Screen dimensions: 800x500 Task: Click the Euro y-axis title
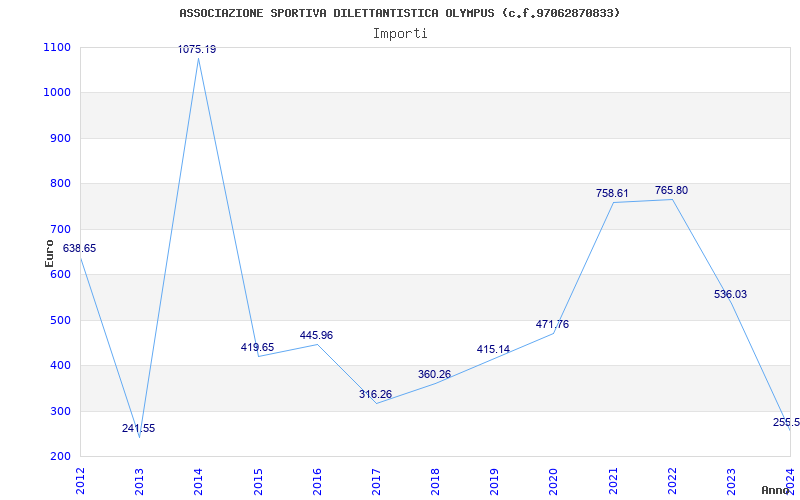[x=49, y=253]
